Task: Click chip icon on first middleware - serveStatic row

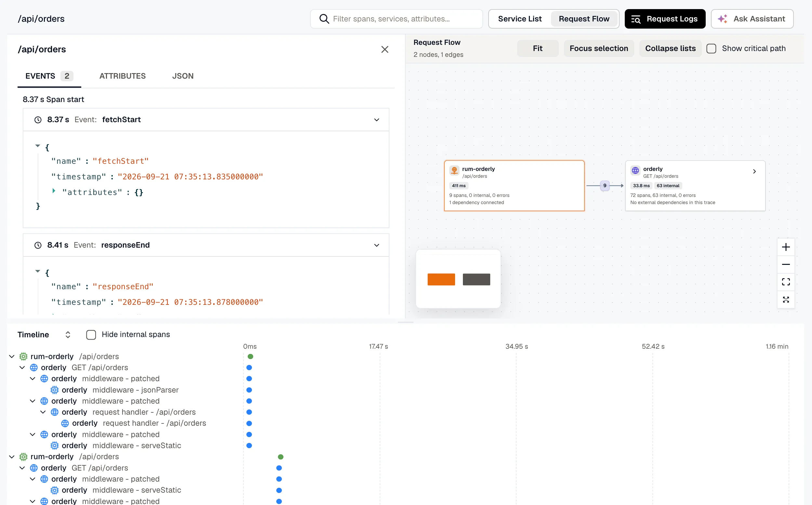Action: (x=54, y=446)
